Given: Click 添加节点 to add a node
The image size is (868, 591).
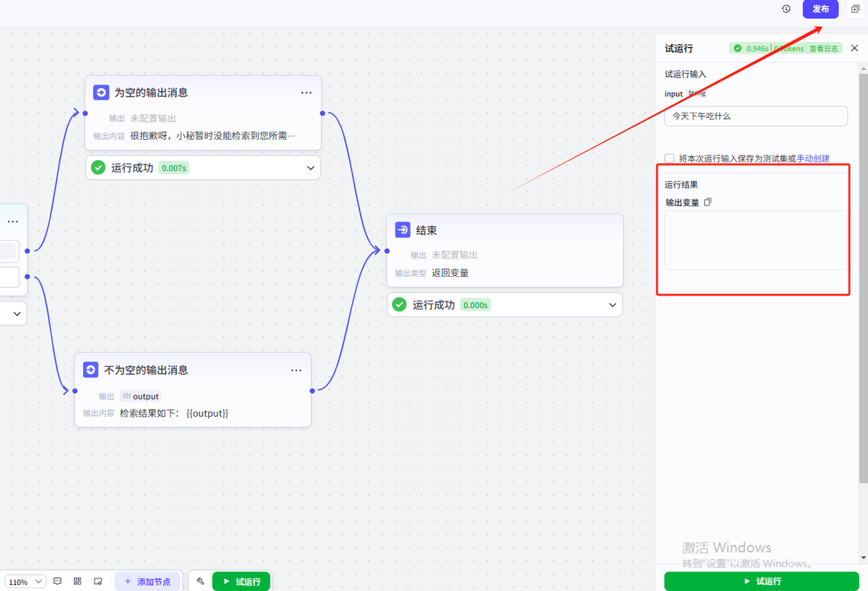Looking at the screenshot, I should tap(147, 582).
